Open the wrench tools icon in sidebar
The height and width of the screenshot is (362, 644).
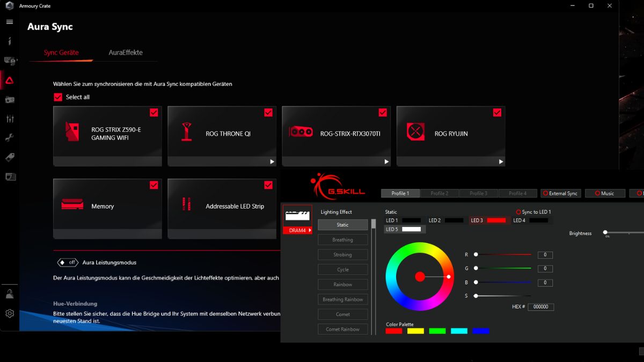10,138
